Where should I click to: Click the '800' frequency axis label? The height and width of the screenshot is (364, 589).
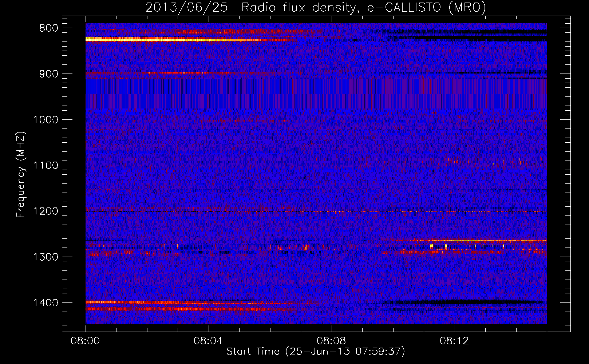click(48, 28)
